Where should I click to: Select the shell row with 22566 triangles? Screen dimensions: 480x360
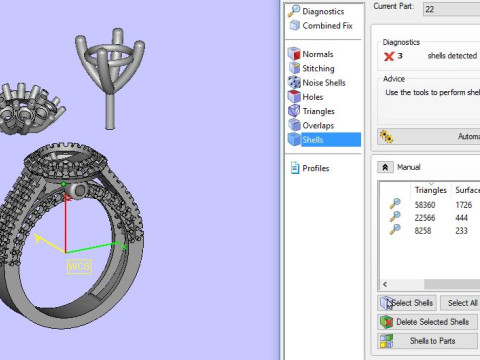(x=430, y=217)
